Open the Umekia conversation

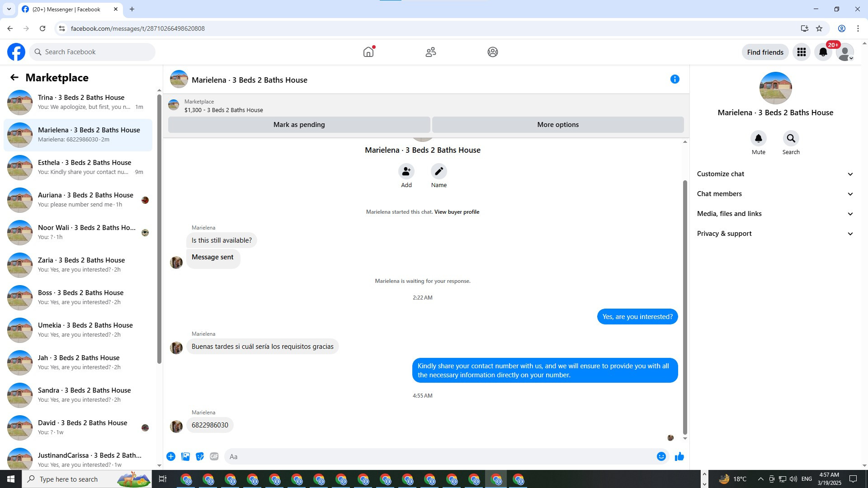[x=78, y=330]
